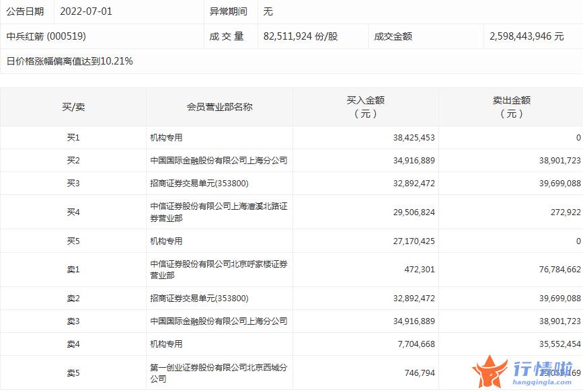Click the 买入金额(元) column header
The width and height of the screenshot is (583, 392).
click(366, 107)
